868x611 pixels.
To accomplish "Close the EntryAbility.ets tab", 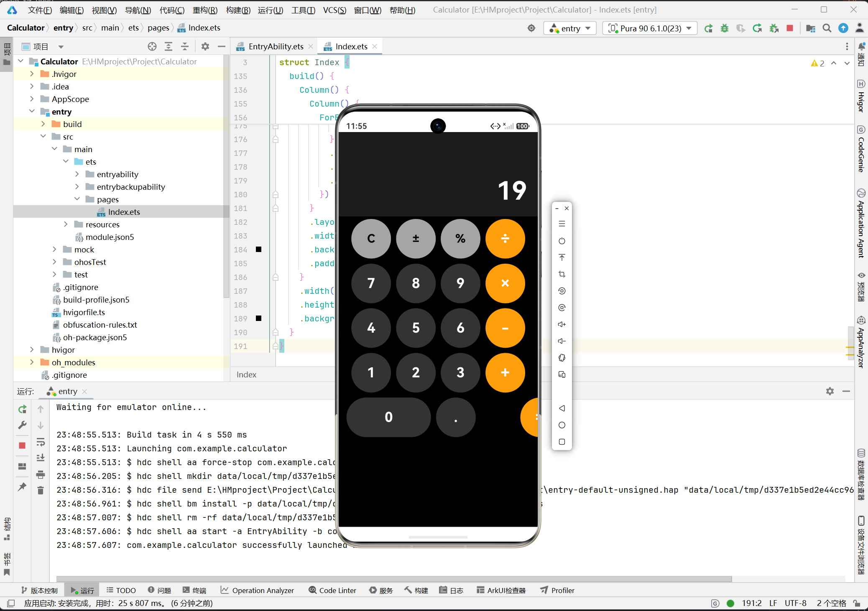I will coord(311,46).
